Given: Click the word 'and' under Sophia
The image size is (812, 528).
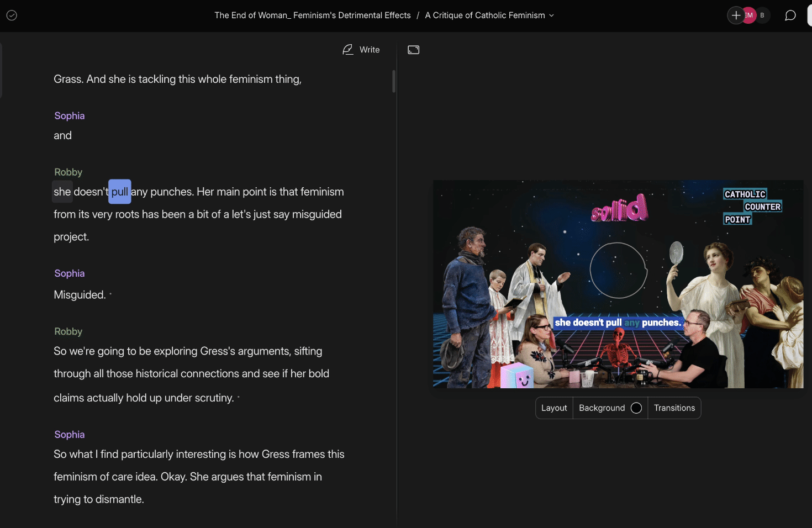Looking at the screenshot, I should 62,135.
